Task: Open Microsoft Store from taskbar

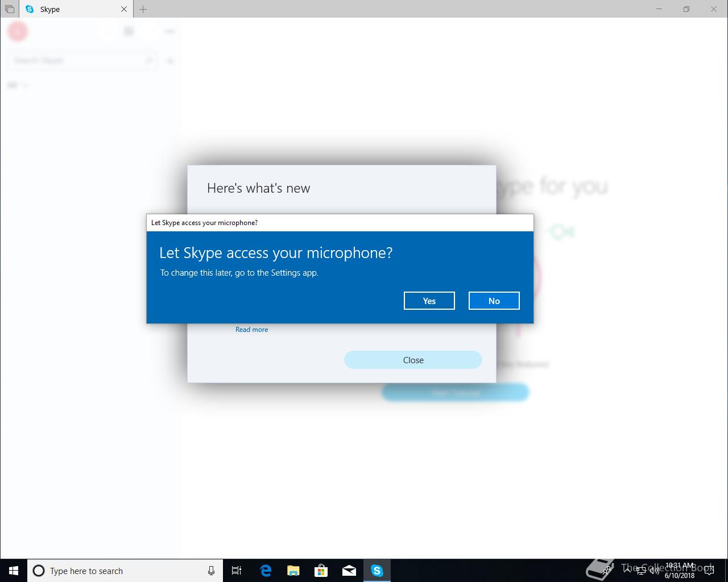Action: pyautogui.click(x=321, y=571)
